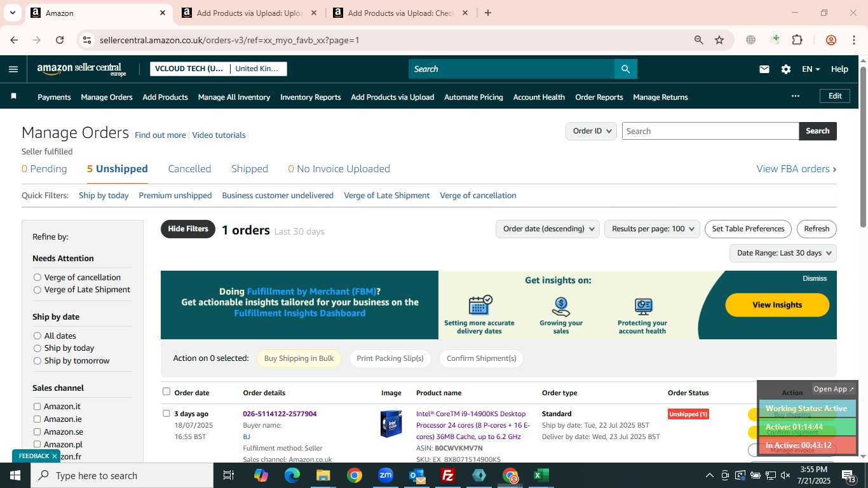Open three-dots overflow on favorites bar
The width and height of the screenshot is (868, 488).
pos(795,96)
